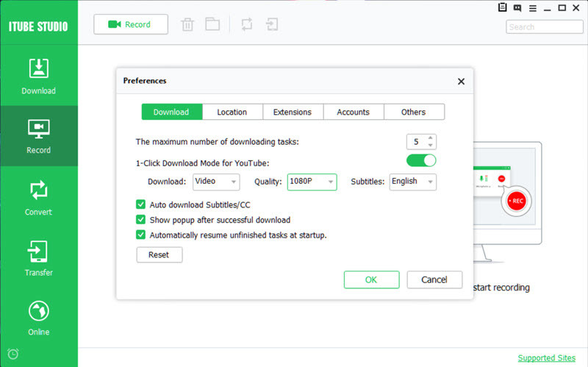Toggle 1-Click Download Mode for YouTube

(421, 160)
